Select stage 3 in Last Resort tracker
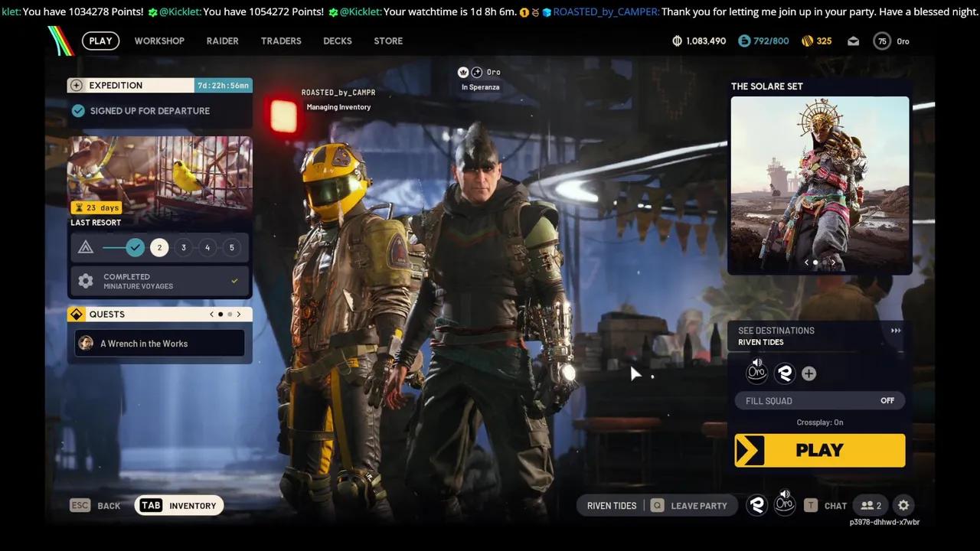 (x=183, y=247)
